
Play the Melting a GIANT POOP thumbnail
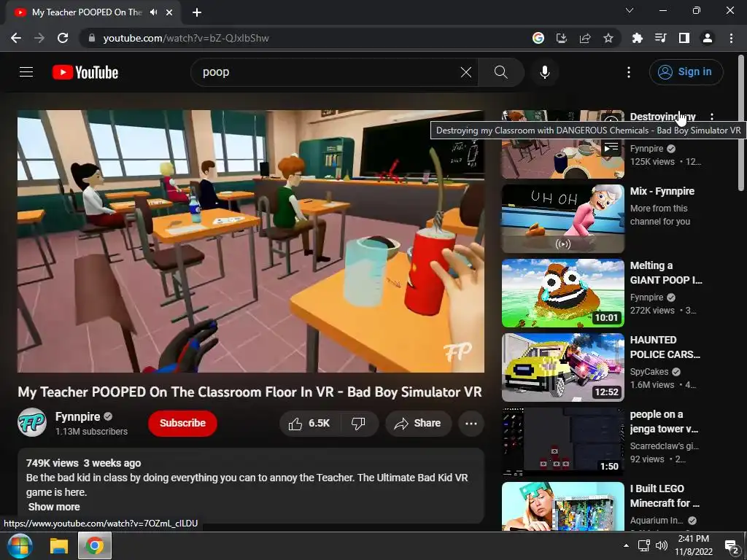(562, 293)
